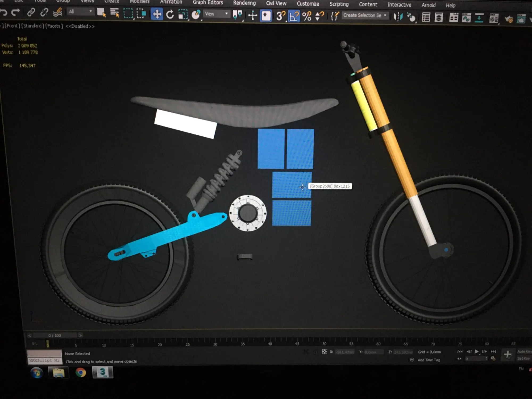Screen dimensions: 532x399
Task: Click the Facets viewport label
Action: coord(54,26)
